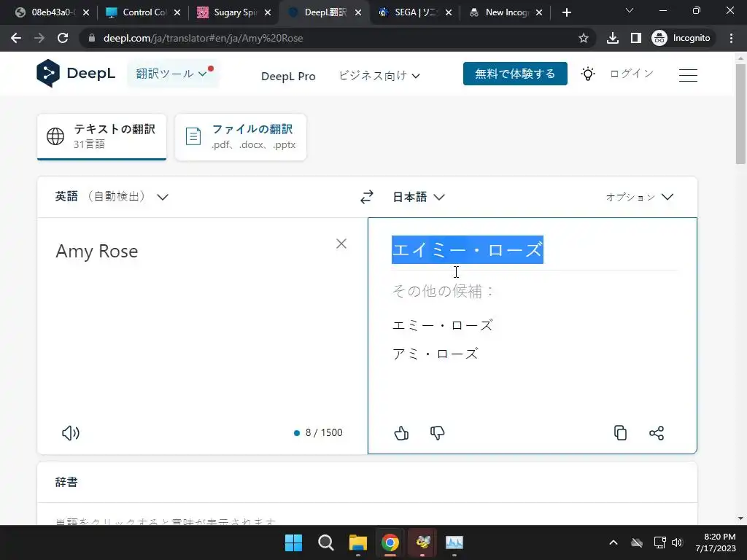Switch to the 08eb43a0 browser tab

[53, 12]
